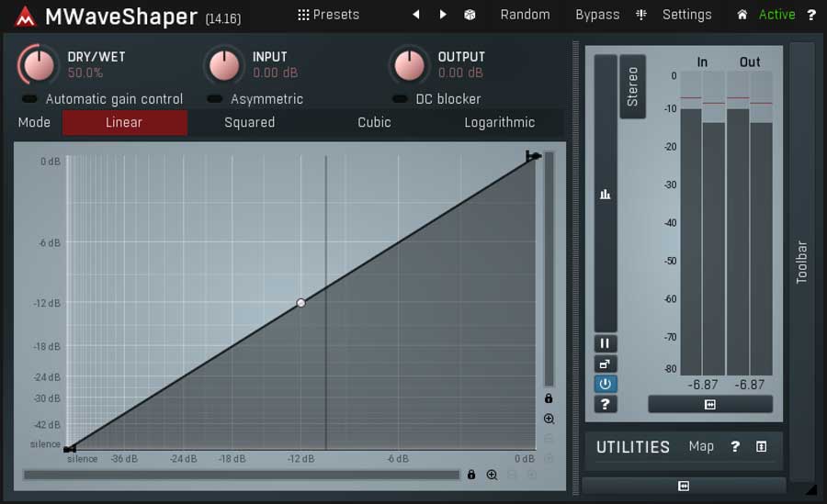
Task: Select Cubic mode
Action: (374, 122)
